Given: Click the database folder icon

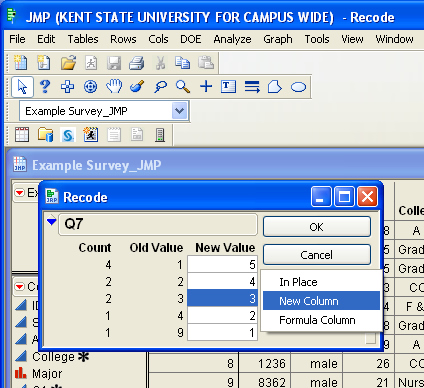Looking at the screenshot, I should pos(45,135).
